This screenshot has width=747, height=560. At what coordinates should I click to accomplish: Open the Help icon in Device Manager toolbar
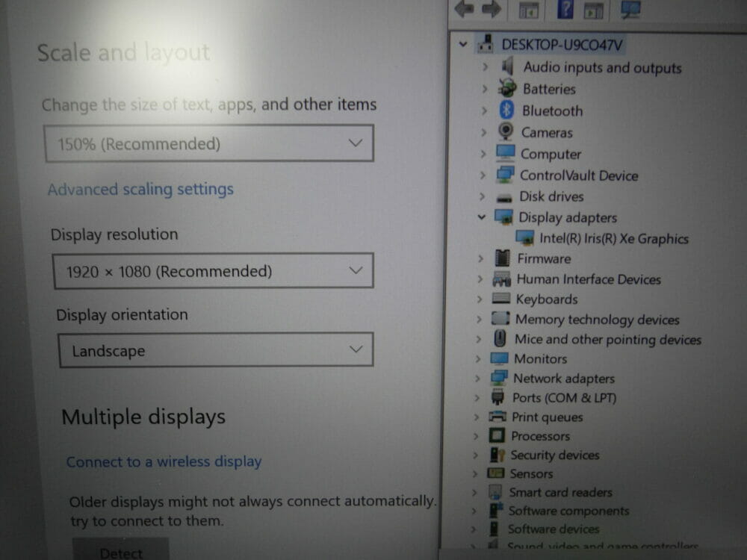tap(565, 9)
